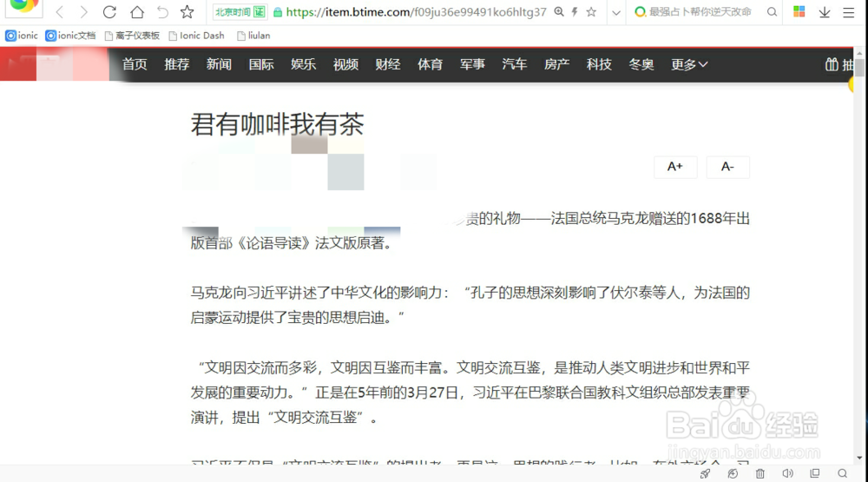Open the ionic文档 bookmark

coord(70,36)
